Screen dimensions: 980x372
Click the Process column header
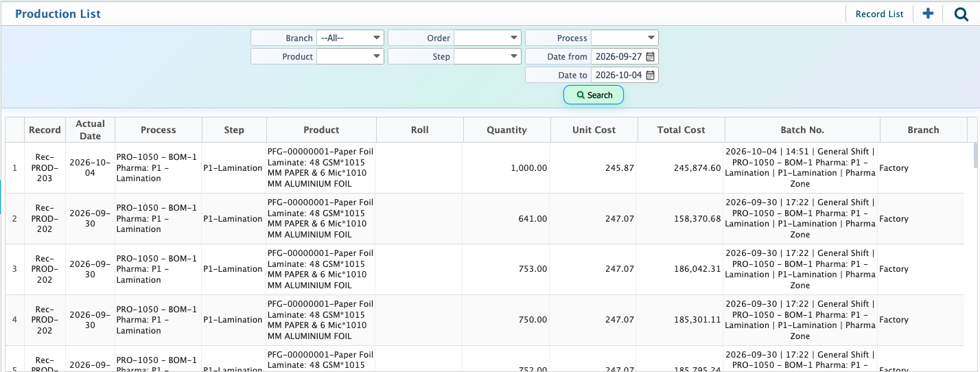pos(159,130)
